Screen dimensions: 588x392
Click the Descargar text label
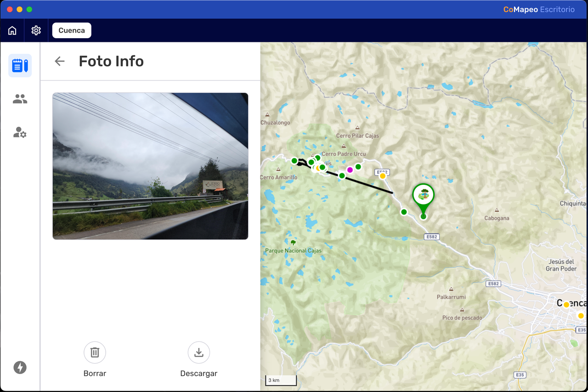coord(199,374)
